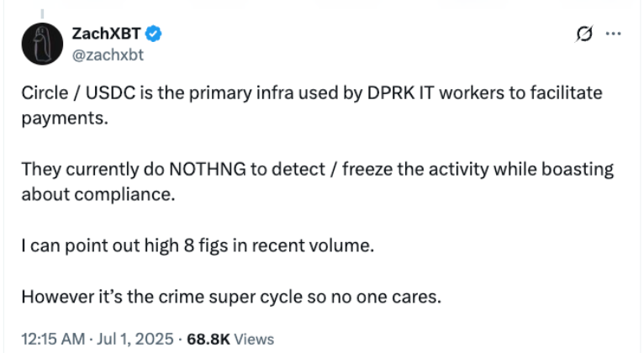Click the 12:15 AM timestamp
Image resolution: width=644 pixels, height=353 pixels.
tap(52, 339)
